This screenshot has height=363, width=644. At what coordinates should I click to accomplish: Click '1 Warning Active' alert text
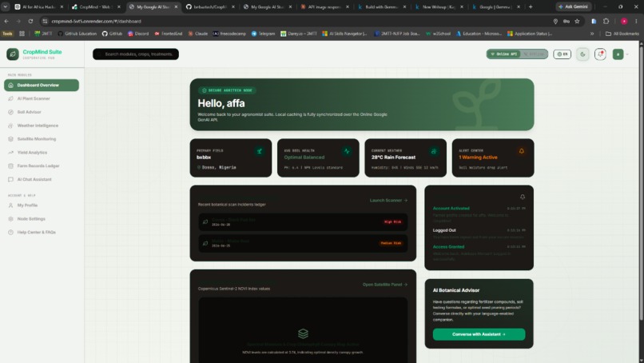click(x=478, y=158)
